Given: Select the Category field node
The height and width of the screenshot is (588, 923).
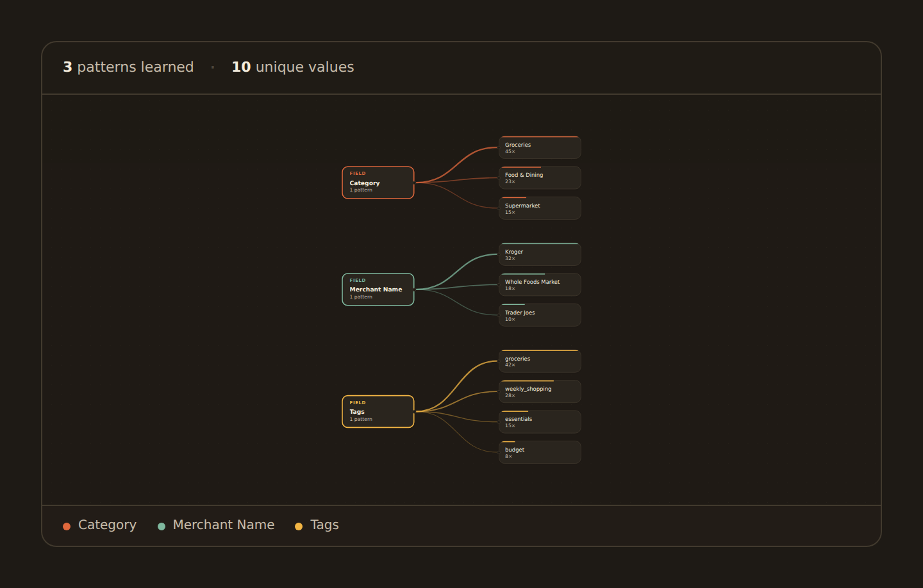Looking at the screenshot, I should 378,183.
